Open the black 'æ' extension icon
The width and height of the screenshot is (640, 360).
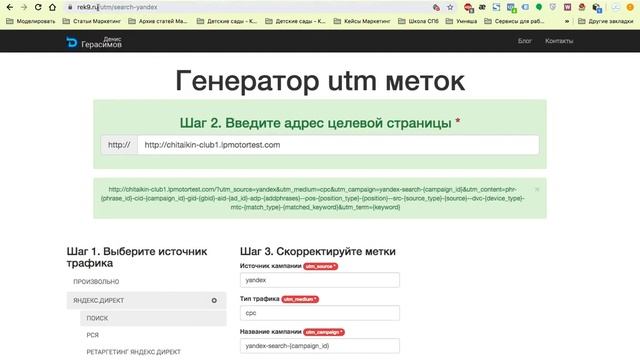click(482, 7)
